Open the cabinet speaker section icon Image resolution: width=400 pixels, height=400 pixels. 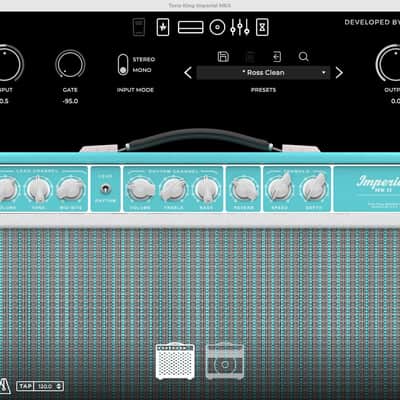click(x=217, y=27)
